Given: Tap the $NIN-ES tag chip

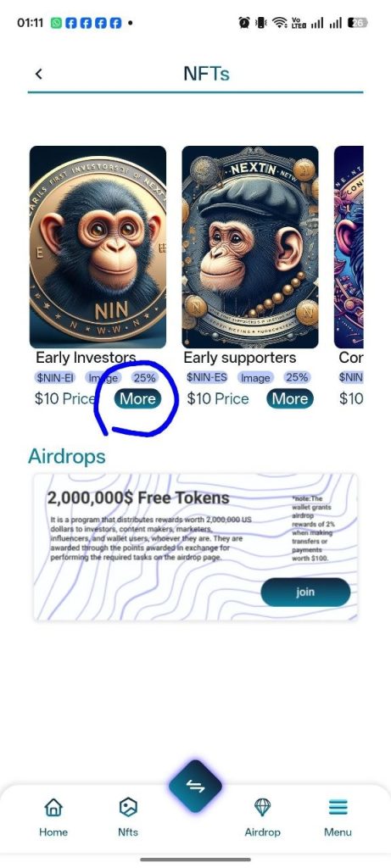Looking at the screenshot, I should pyautogui.click(x=207, y=377).
